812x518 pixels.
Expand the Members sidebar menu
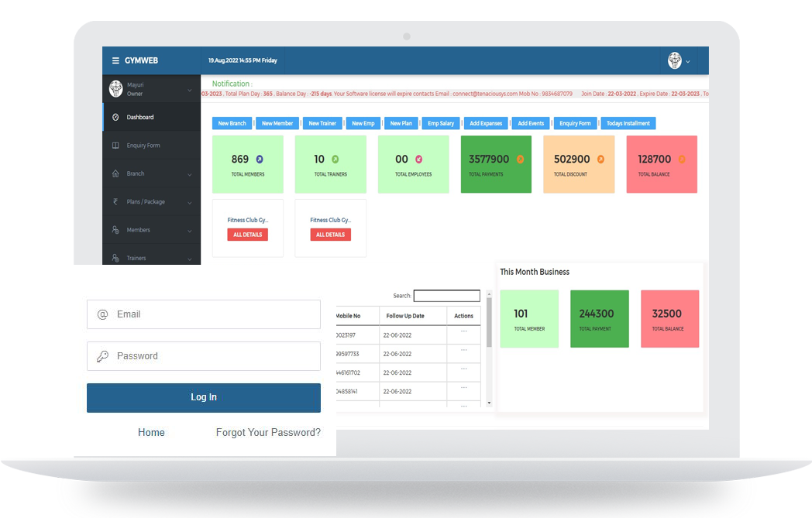coord(152,230)
